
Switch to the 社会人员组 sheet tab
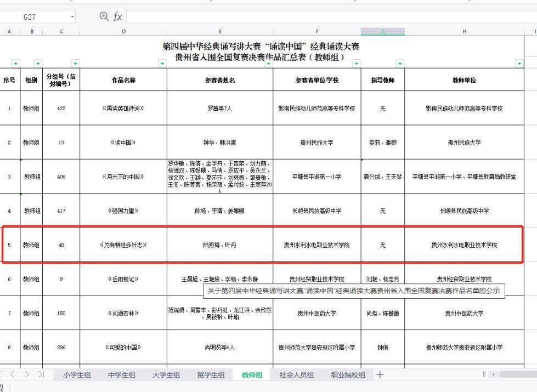pyautogui.click(x=297, y=375)
